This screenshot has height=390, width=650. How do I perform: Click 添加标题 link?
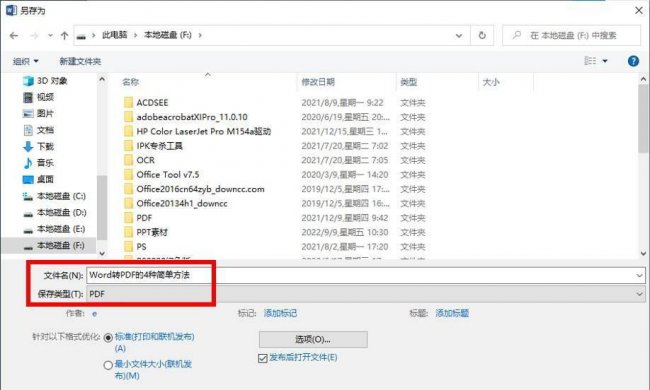pos(452,313)
